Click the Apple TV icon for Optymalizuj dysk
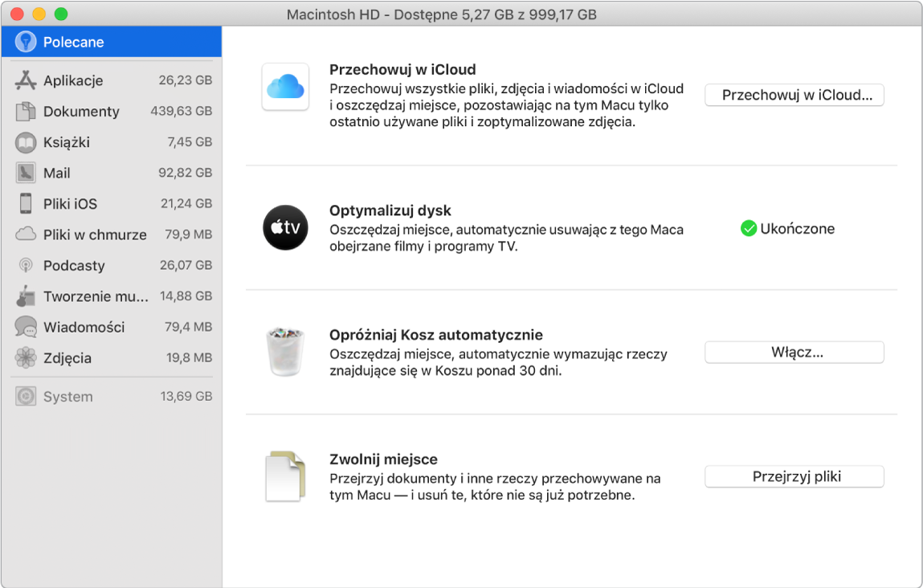 (x=285, y=228)
